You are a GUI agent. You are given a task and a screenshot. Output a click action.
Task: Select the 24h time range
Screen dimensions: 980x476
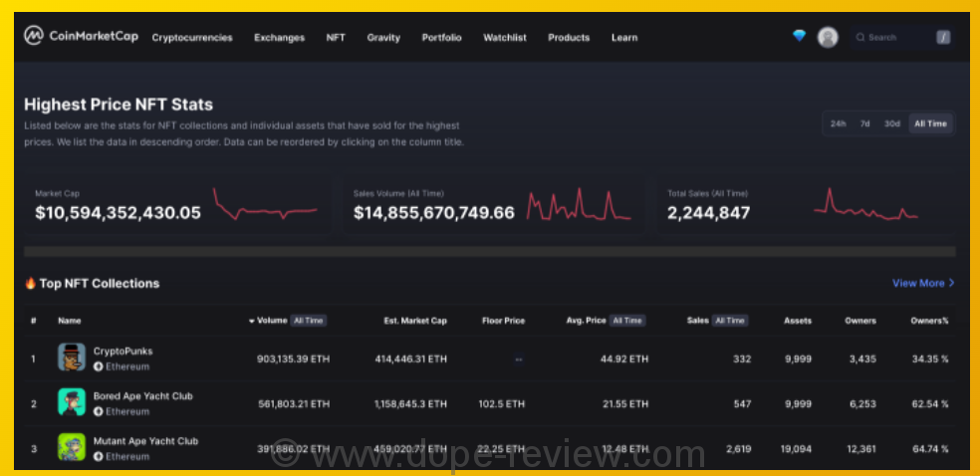[x=838, y=123]
